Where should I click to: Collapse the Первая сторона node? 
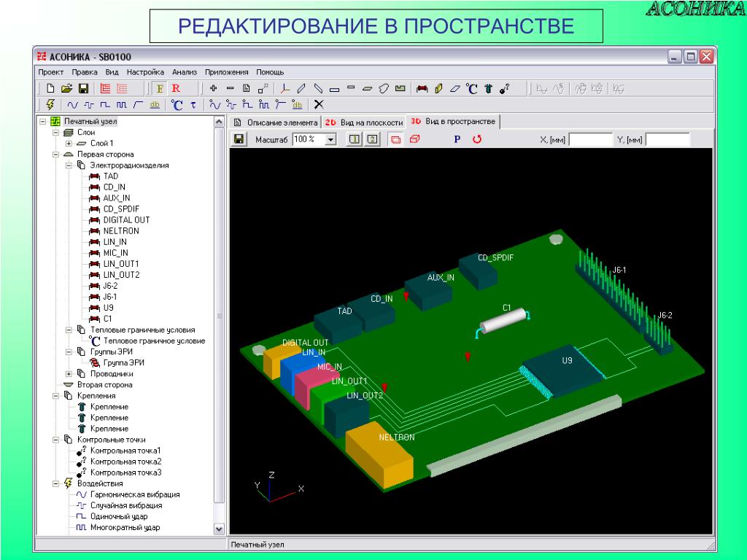click(x=55, y=155)
